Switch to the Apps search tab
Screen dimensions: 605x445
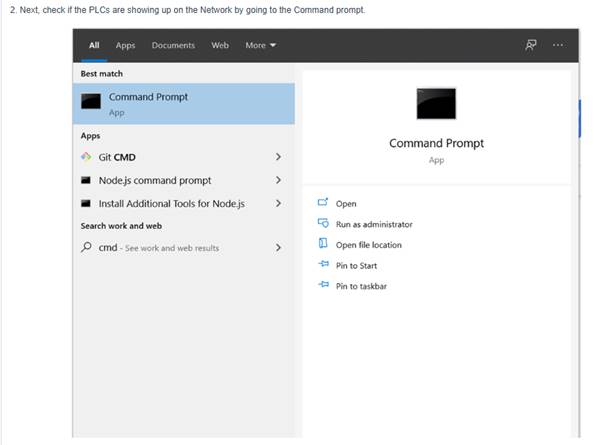pyautogui.click(x=125, y=45)
